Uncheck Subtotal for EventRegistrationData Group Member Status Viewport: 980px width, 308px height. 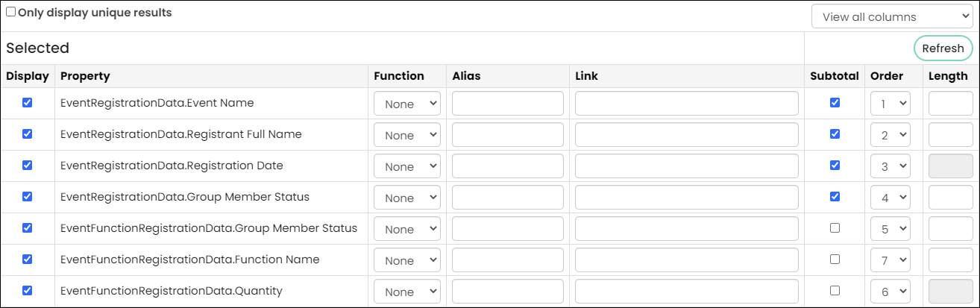click(x=835, y=197)
